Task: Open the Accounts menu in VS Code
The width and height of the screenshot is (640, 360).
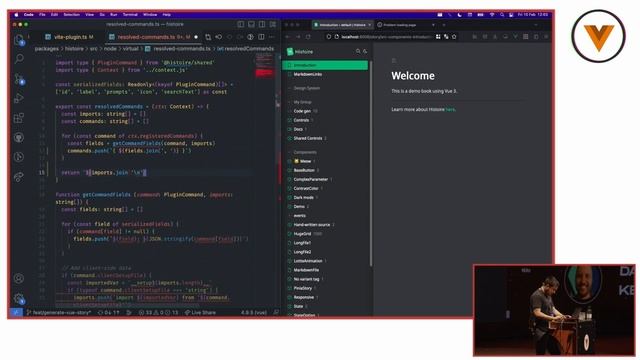Action: tap(19, 278)
